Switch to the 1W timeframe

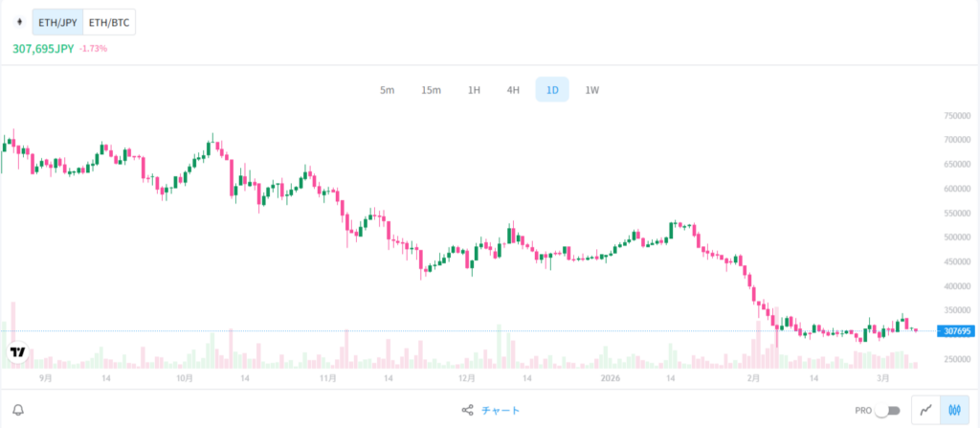point(591,90)
